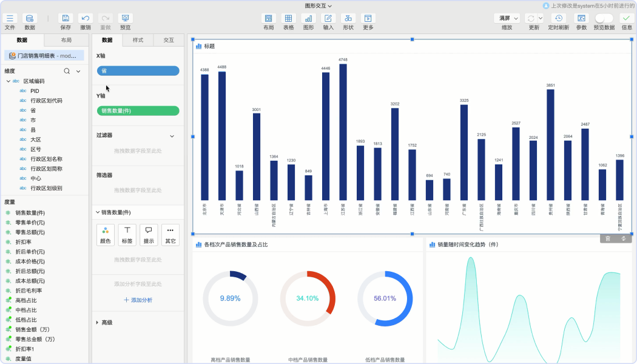Switch to the 样式 style tab
637x364 pixels.
(x=138, y=40)
